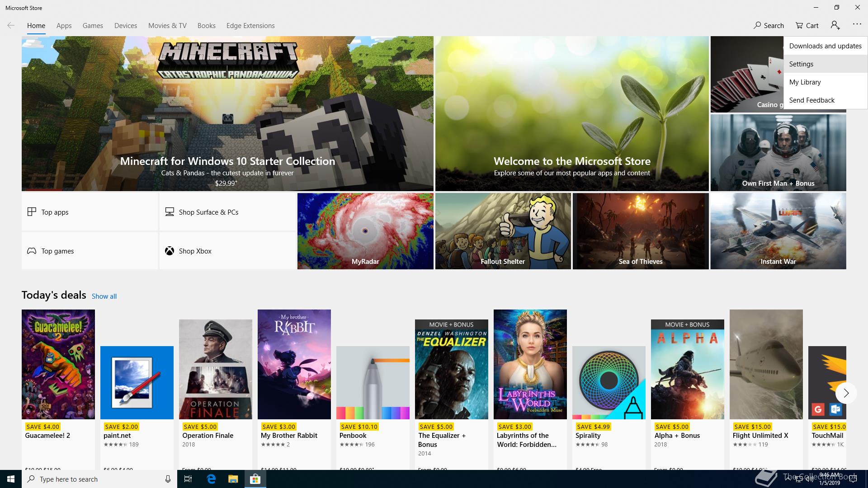
Task: Open the Fallout Shelter tile
Action: click(503, 231)
